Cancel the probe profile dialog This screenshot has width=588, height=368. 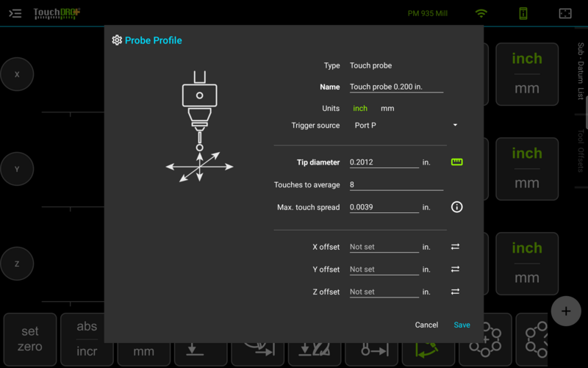click(x=426, y=325)
